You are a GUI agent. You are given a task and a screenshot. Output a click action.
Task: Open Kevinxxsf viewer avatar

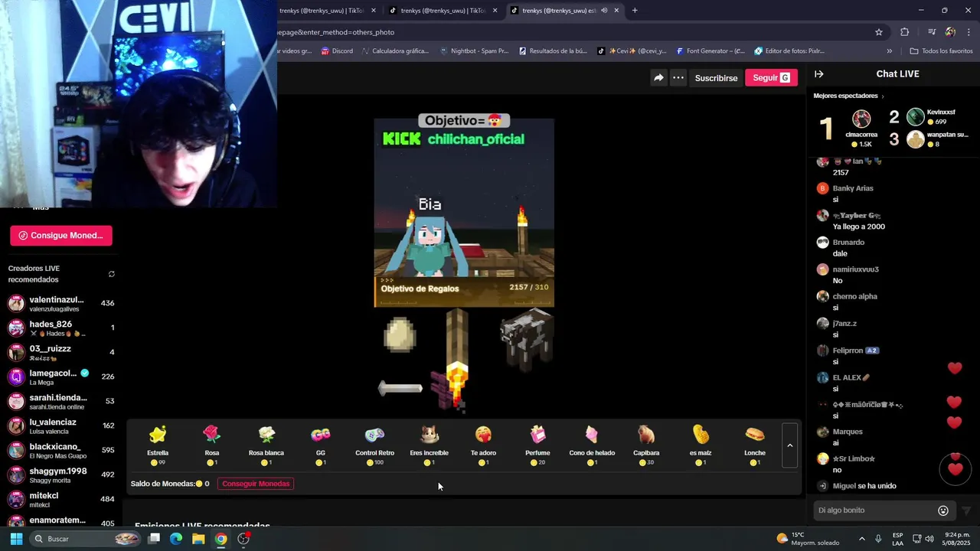point(916,116)
